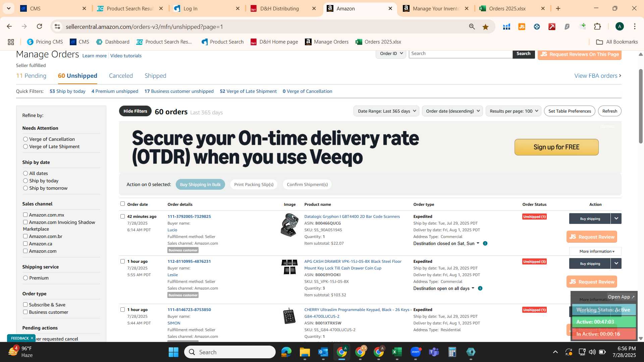Open View FBA orders link
This screenshot has width=644, height=362.
click(598, 76)
